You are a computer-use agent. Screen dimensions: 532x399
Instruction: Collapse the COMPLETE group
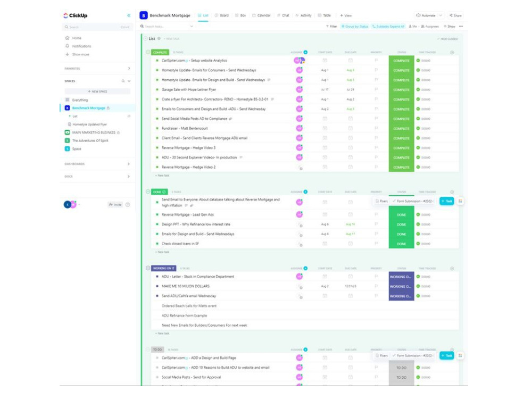click(x=148, y=52)
